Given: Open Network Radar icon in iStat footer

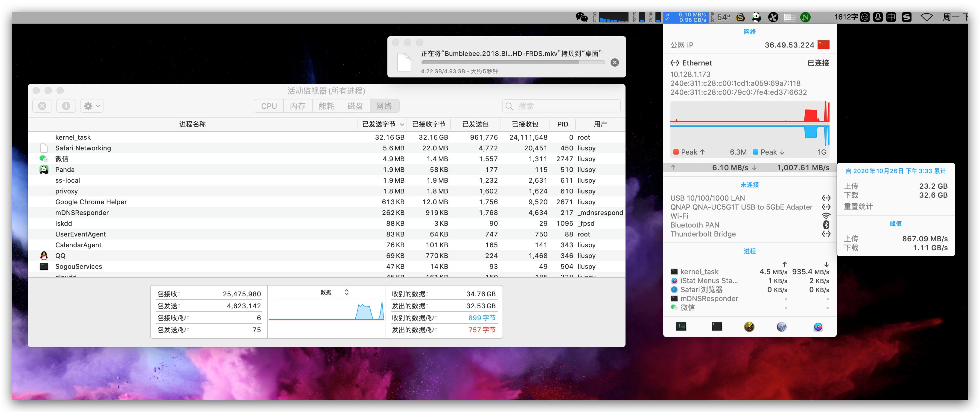Looking at the screenshot, I should click(749, 326).
